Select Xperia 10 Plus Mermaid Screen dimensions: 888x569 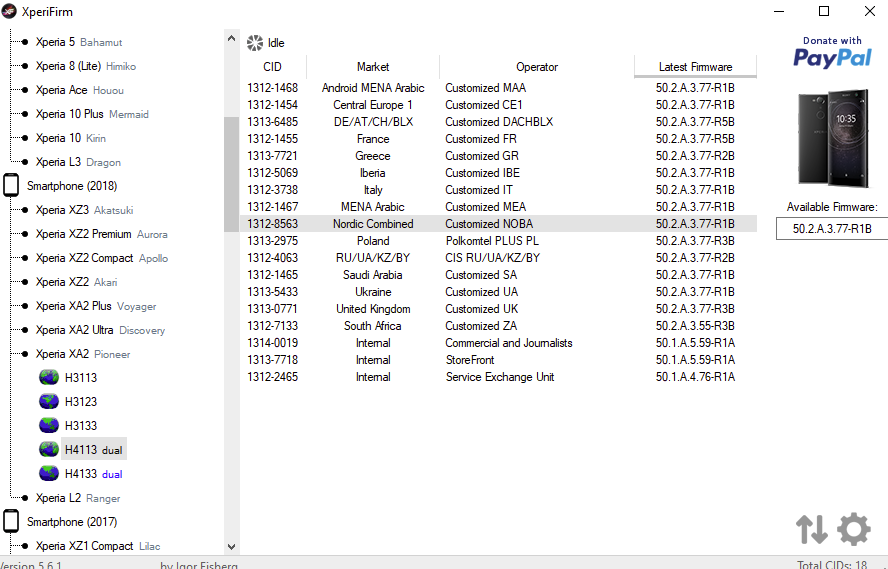[92, 114]
